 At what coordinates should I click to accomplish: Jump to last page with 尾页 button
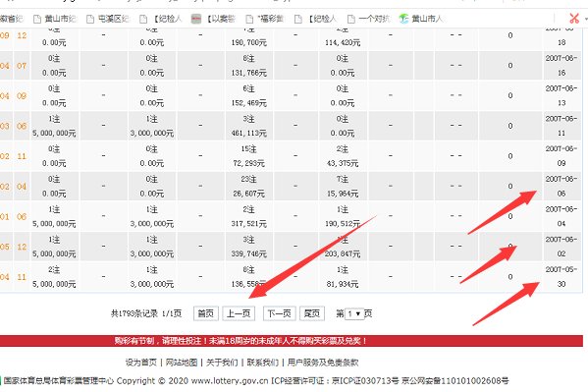[x=312, y=313]
